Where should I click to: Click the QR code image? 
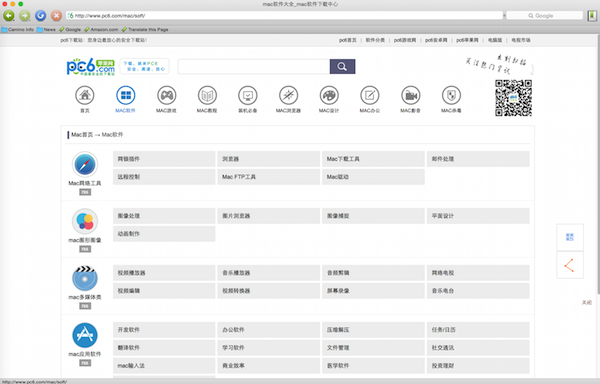pyautogui.click(x=513, y=98)
